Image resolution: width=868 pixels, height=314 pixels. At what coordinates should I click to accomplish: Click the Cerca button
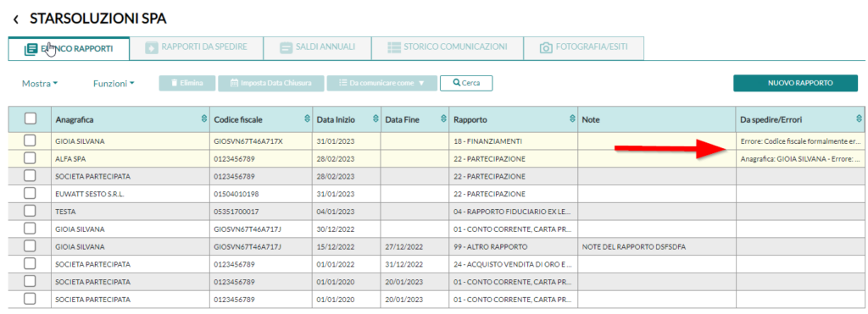[466, 83]
